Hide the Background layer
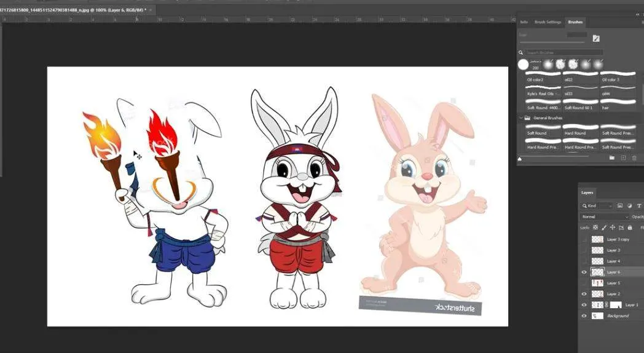This screenshot has height=353, width=644. pyautogui.click(x=584, y=316)
